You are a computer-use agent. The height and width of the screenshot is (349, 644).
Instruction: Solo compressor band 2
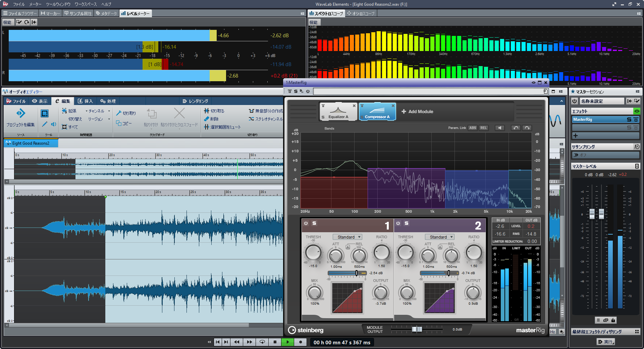pyautogui.click(x=407, y=223)
